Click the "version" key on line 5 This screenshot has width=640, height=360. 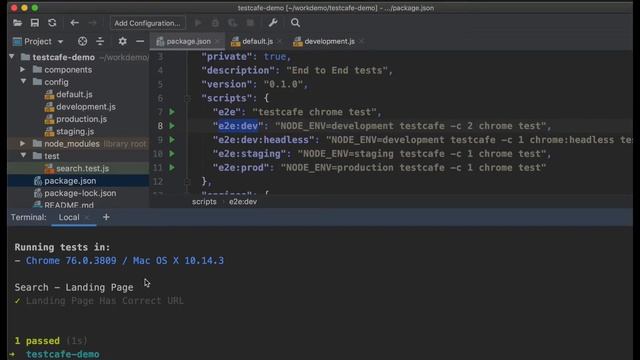pyautogui.click(x=227, y=84)
